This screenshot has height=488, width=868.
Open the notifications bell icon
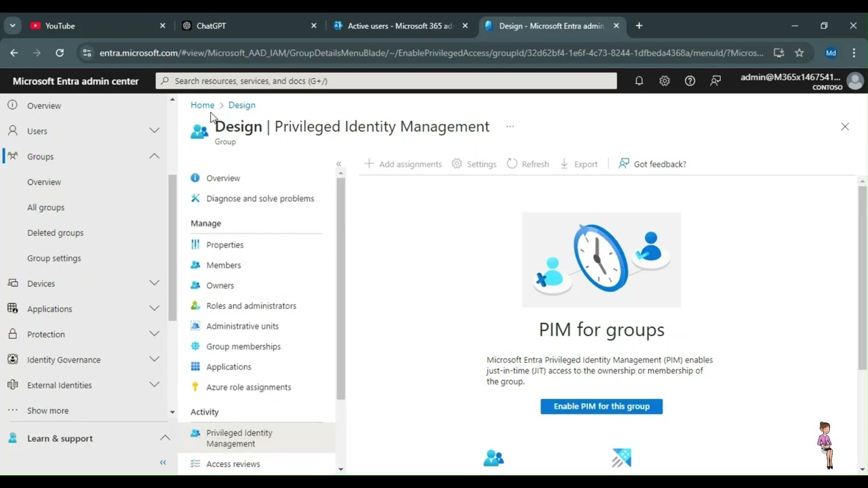[x=639, y=81]
